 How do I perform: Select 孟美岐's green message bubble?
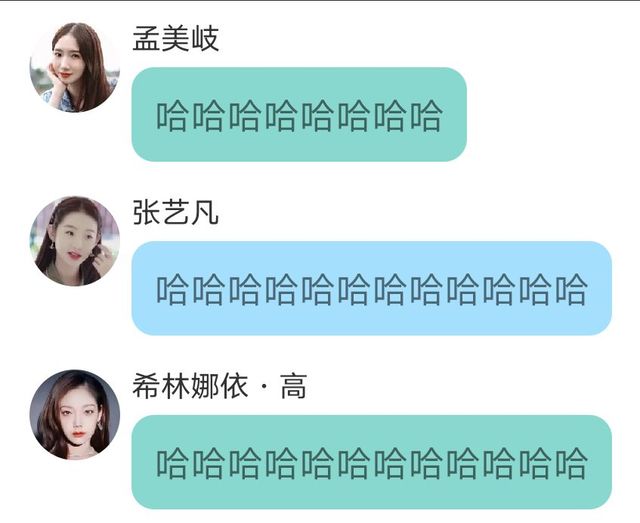(299, 114)
